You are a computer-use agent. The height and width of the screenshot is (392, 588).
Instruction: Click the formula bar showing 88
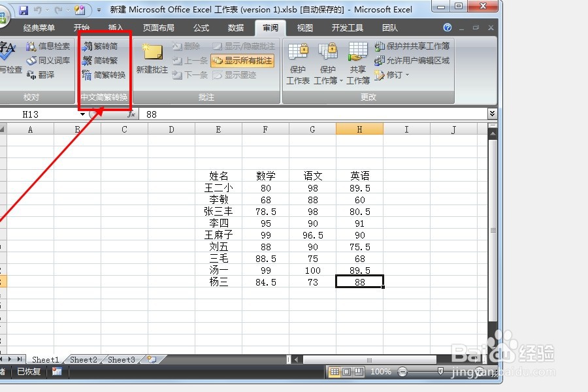tap(313, 114)
